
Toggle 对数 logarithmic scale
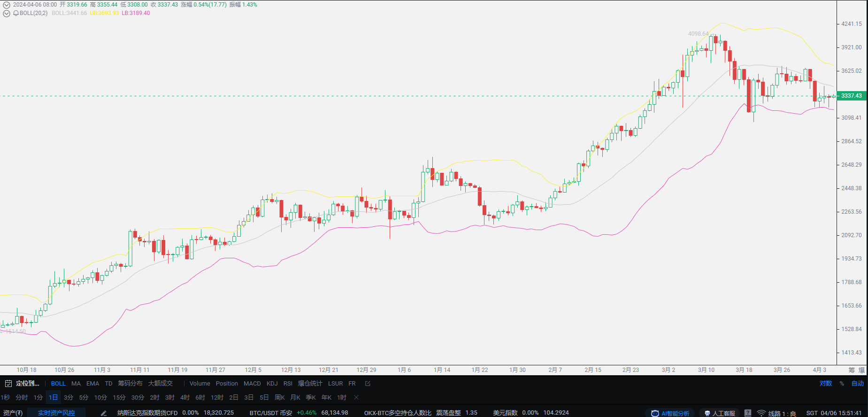coord(826,384)
